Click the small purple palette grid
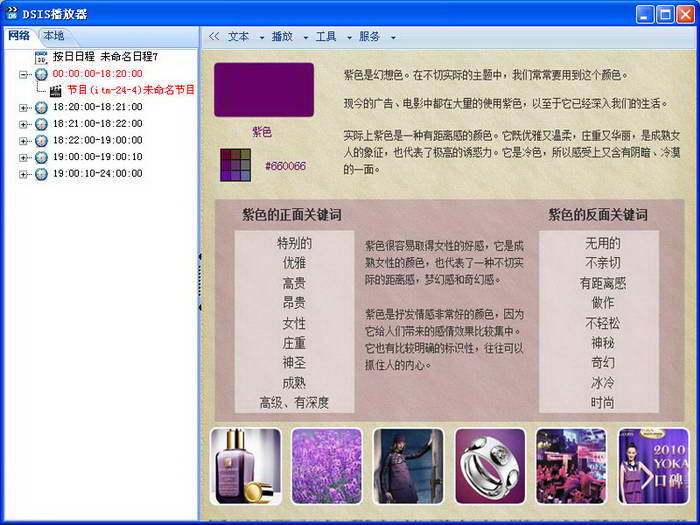The image size is (700, 525). (x=235, y=165)
